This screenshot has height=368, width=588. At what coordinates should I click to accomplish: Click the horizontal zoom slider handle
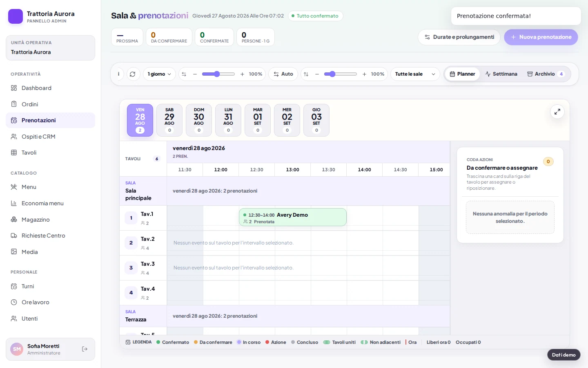tap(217, 74)
